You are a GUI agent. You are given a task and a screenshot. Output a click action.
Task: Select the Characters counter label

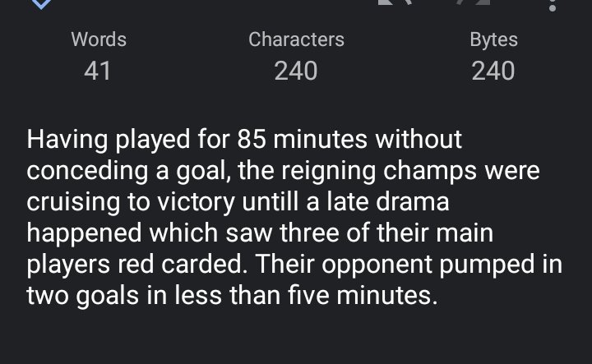coord(296,39)
